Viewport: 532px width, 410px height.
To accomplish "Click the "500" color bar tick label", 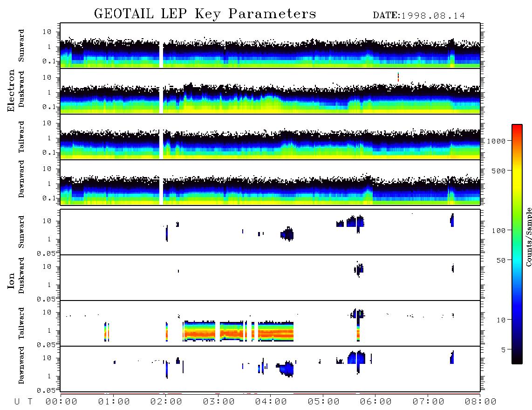I will (498, 171).
